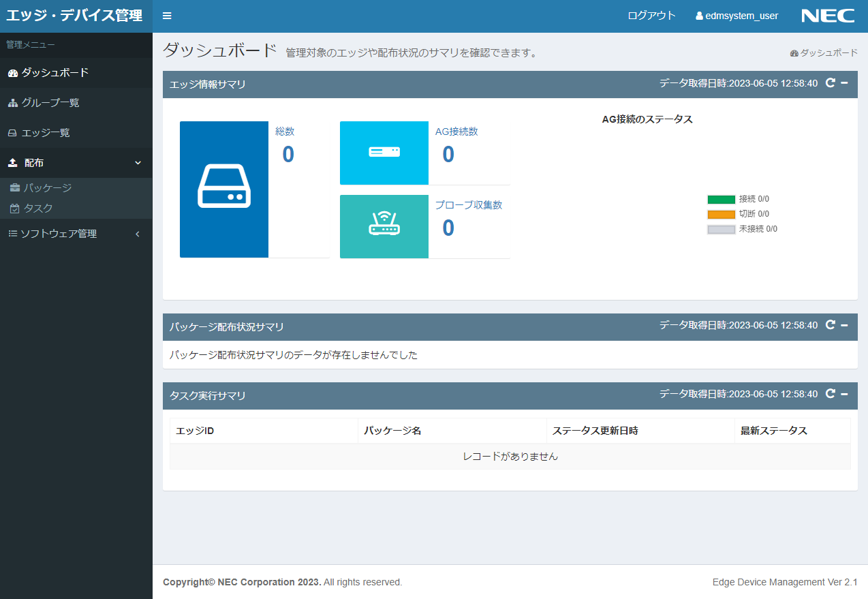This screenshot has height=599, width=868.
Task: Open グループ一覧 from the sidebar
Action: point(50,103)
